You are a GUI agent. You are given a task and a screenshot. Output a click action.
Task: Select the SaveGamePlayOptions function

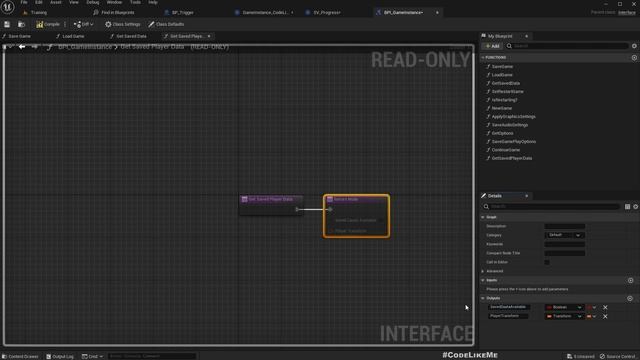513,142
